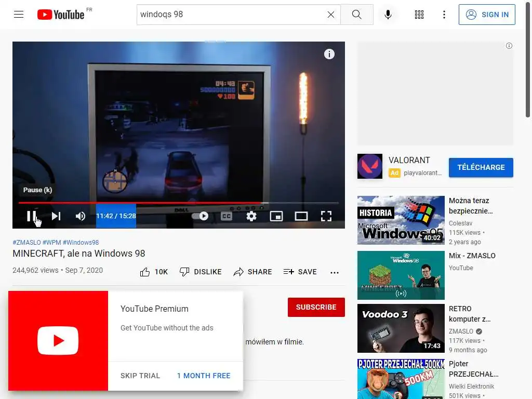
Task: Open the #WPM hashtag
Action: coord(51,242)
